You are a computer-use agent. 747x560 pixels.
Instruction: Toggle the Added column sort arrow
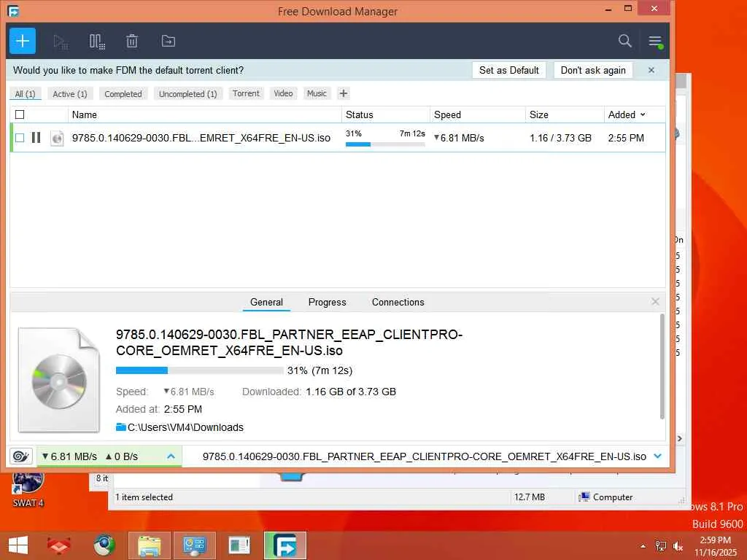pos(643,114)
